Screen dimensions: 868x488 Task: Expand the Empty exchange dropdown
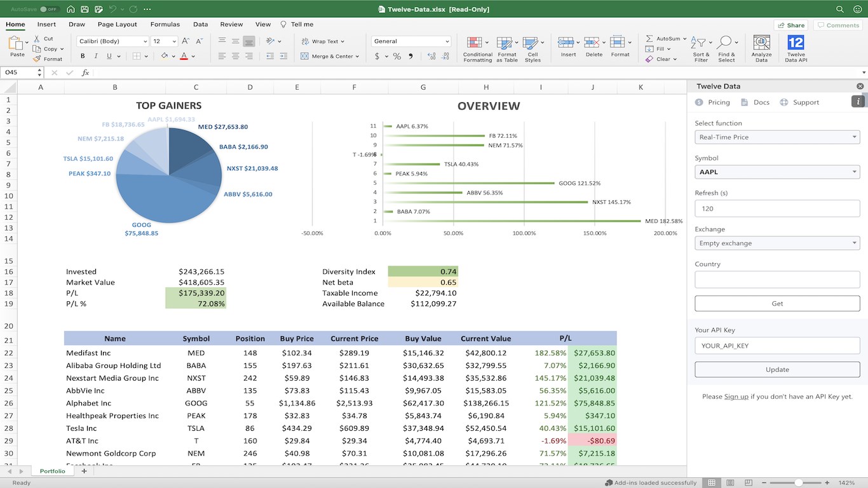777,243
